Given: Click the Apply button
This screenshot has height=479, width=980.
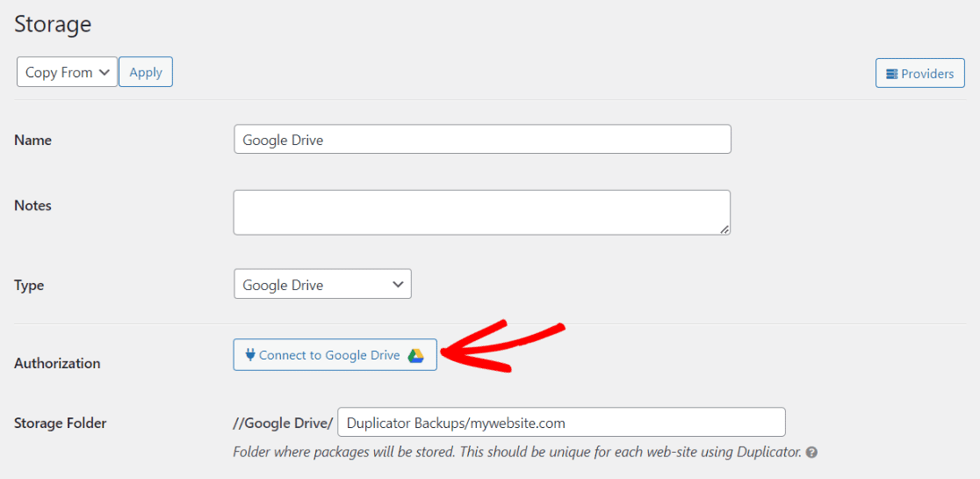Looking at the screenshot, I should click(x=146, y=73).
